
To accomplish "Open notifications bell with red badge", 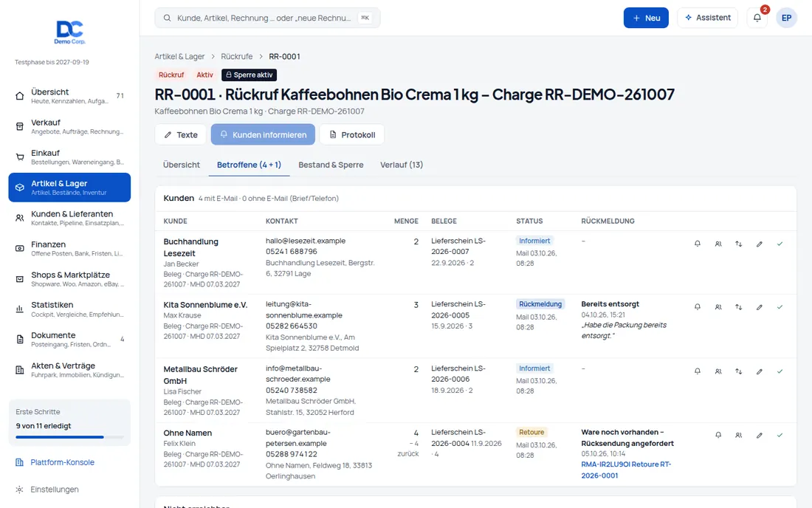I will pyautogui.click(x=757, y=18).
